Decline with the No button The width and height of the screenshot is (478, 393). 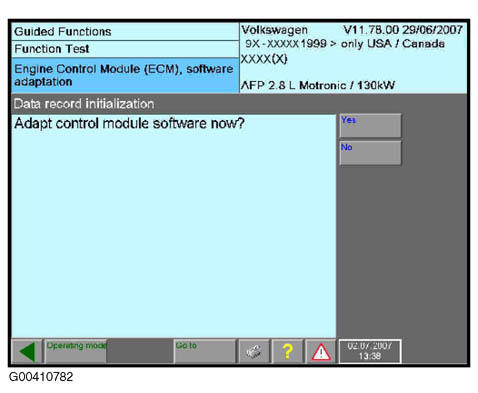pos(370,153)
